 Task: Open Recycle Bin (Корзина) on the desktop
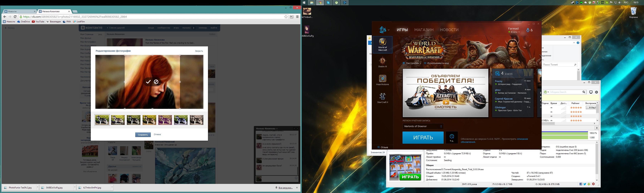coord(633,13)
